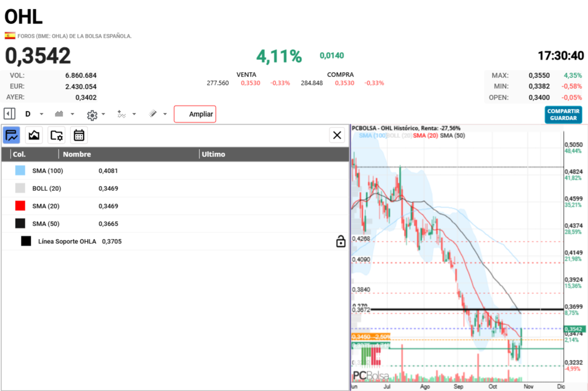Click the SMA (50) black swatch
This screenshot has width=588, height=391.
pyautogui.click(x=20, y=224)
